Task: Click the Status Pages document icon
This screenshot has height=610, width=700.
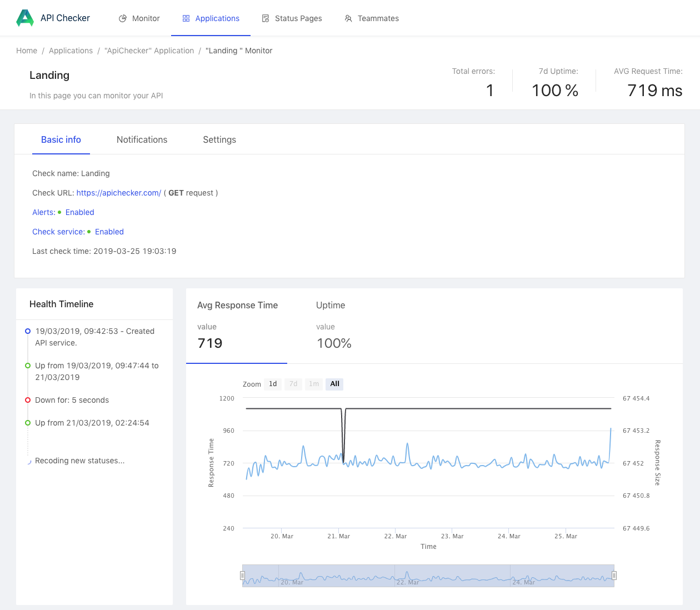Action: pos(266,18)
